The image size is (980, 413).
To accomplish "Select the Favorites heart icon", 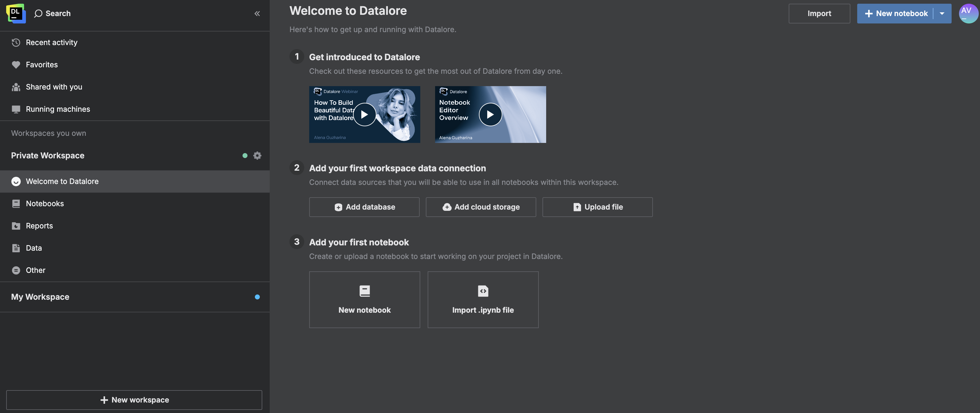I will (x=16, y=64).
